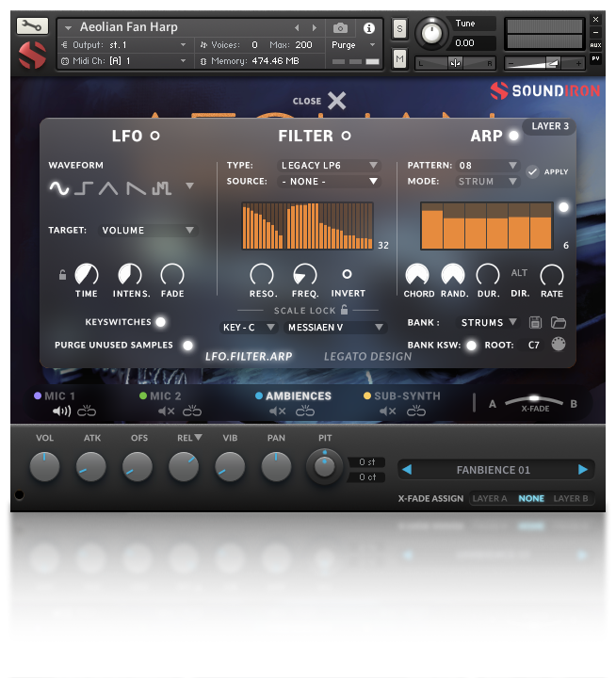Click the save bank floppy disk icon
The height and width of the screenshot is (678, 616).
(536, 323)
